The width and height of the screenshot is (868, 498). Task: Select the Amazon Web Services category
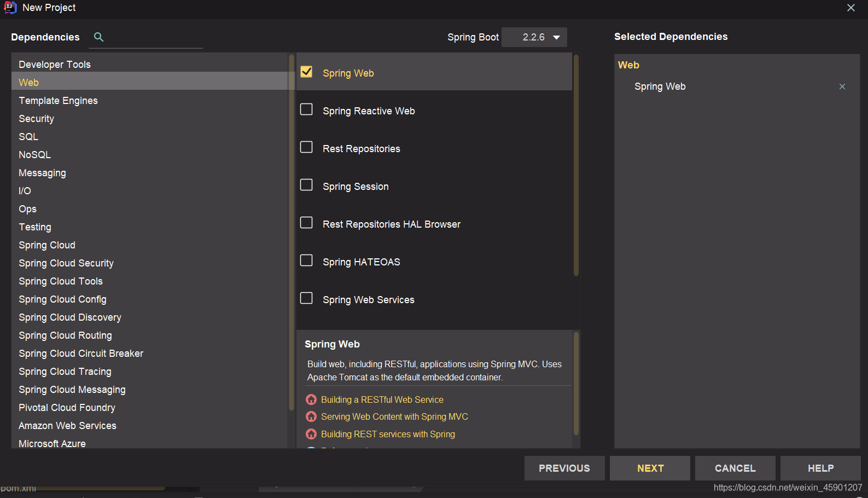click(x=150, y=426)
